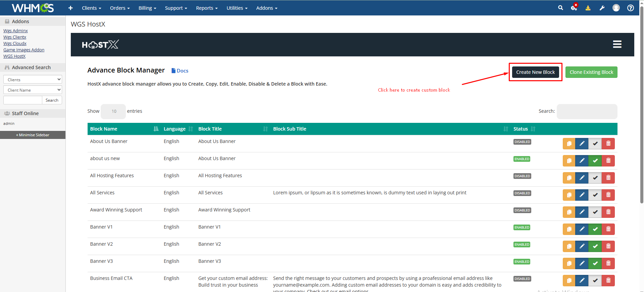Enable the All Hosting Features block
Viewport: 644px width, 292px height.
[x=595, y=178]
